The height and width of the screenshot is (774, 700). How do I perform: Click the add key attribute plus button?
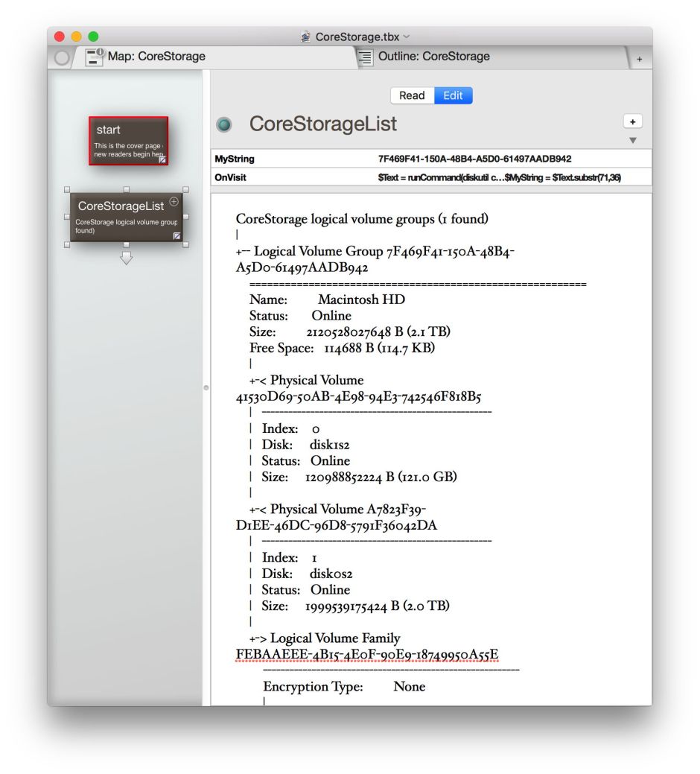[632, 121]
